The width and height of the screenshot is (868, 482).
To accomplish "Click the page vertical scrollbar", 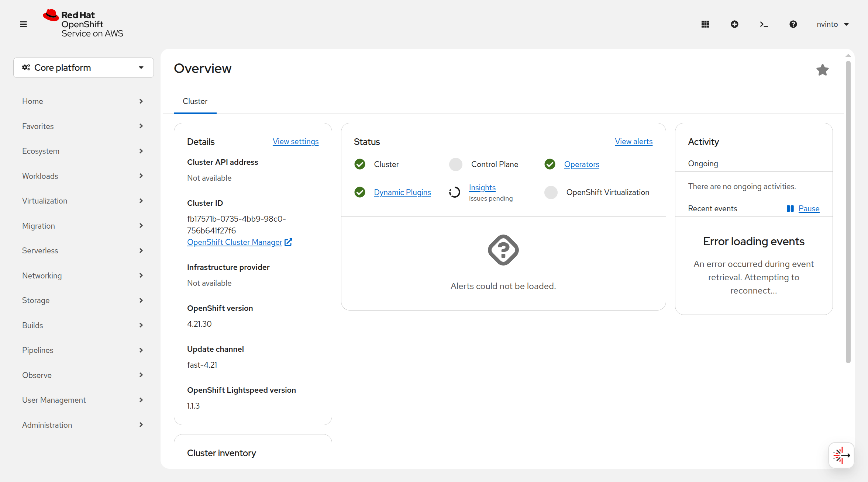I will click(848, 212).
